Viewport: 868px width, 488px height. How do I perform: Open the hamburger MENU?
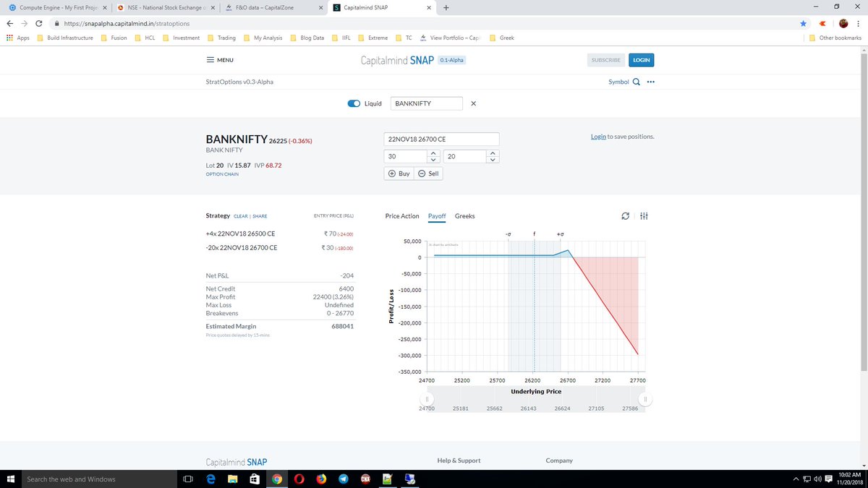(219, 60)
